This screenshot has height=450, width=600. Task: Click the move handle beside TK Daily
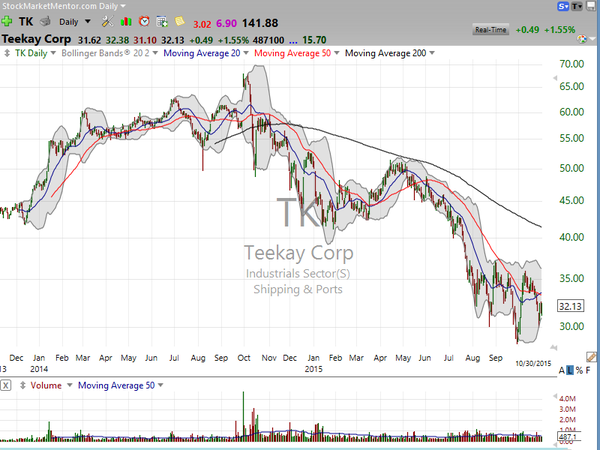click(x=7, y=53)
